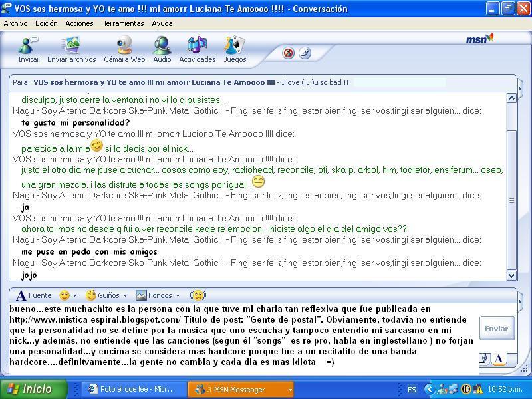
Task: Click the message 'me puse en pedo con mis amigos'
Action: pos(89,252)
